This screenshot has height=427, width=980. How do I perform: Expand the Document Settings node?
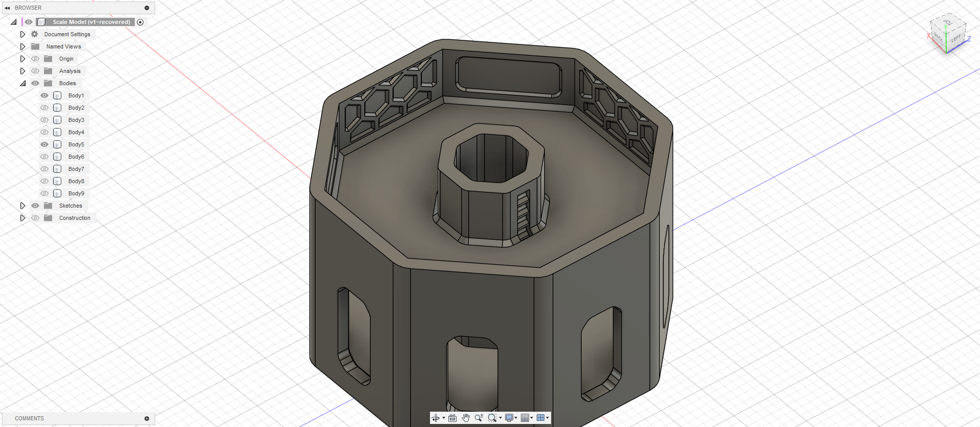[x=22, y=34]
